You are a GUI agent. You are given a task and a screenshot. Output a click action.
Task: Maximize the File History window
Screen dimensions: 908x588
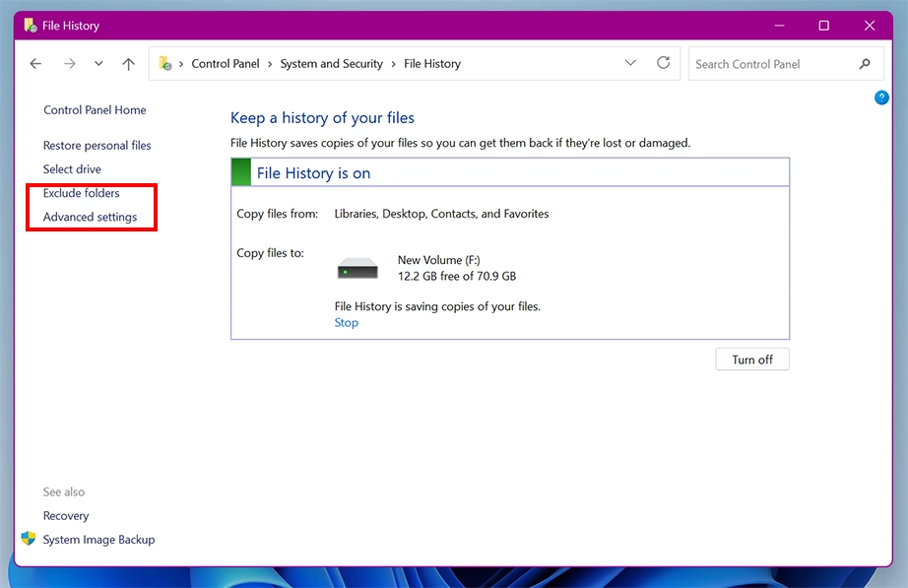coord(824,26)
